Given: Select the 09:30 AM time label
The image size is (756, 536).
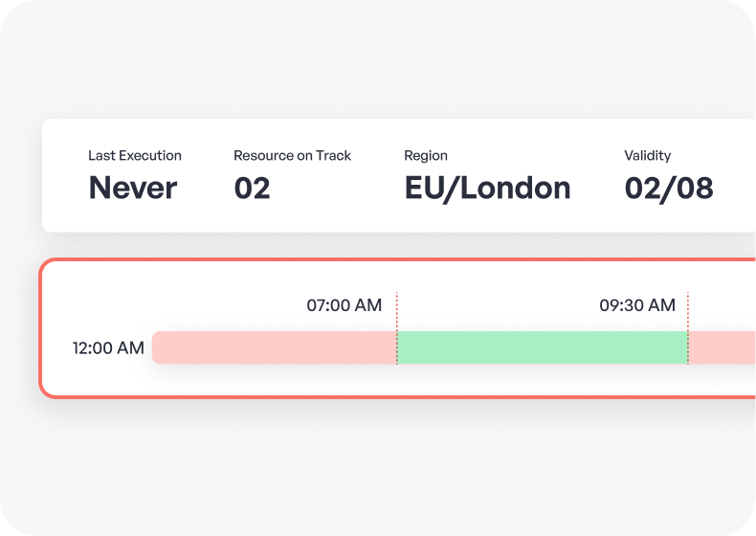Looking at the screenshot, I should tap(637, 305).
